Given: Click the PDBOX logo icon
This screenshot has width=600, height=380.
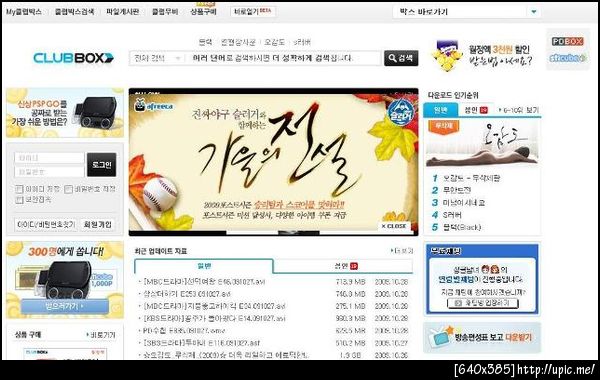Looking at the screenshot, I should (567, 41).
